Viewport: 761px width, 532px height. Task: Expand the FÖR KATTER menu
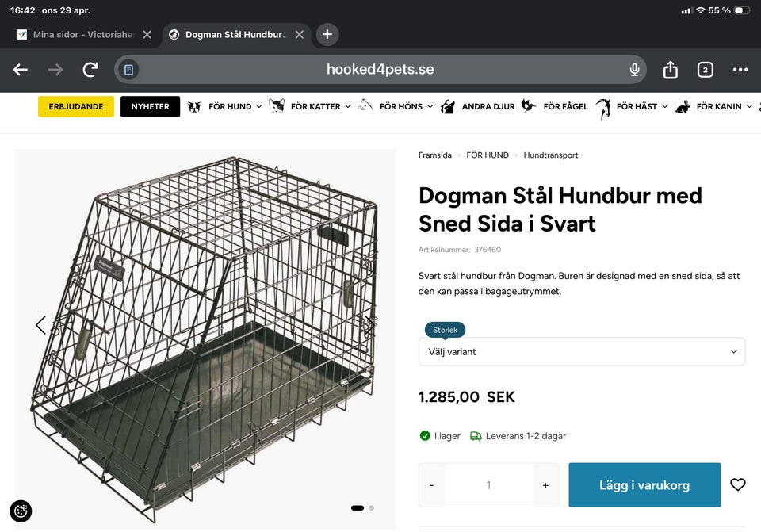coord(320,106)
